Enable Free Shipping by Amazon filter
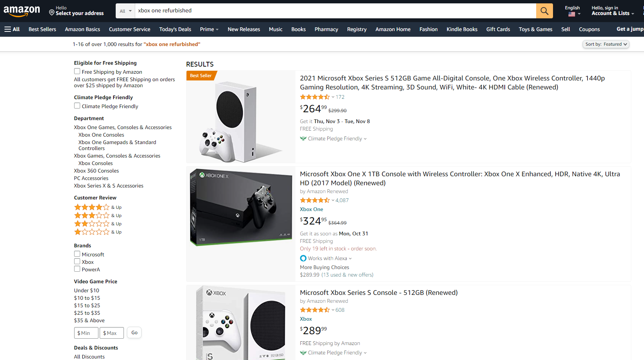Viewport: 644px width, 360px height. pyautogui.click(x=77, y=71)
